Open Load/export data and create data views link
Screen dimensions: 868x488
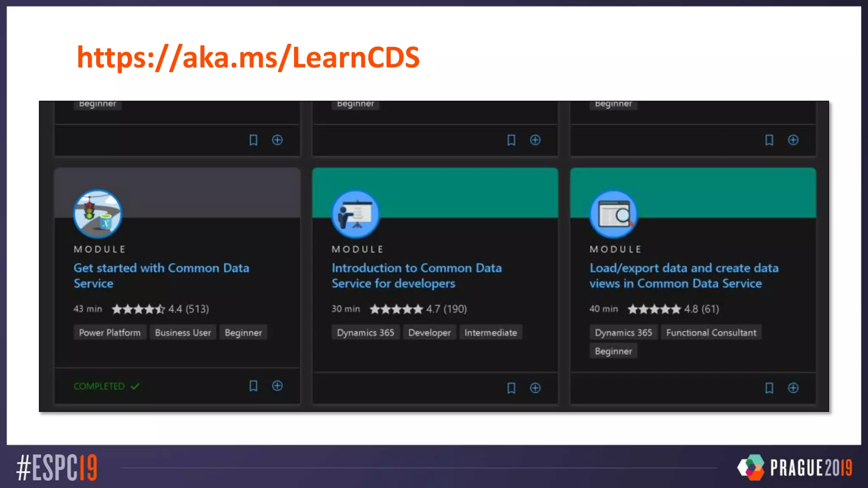click(x=684, y=276)
